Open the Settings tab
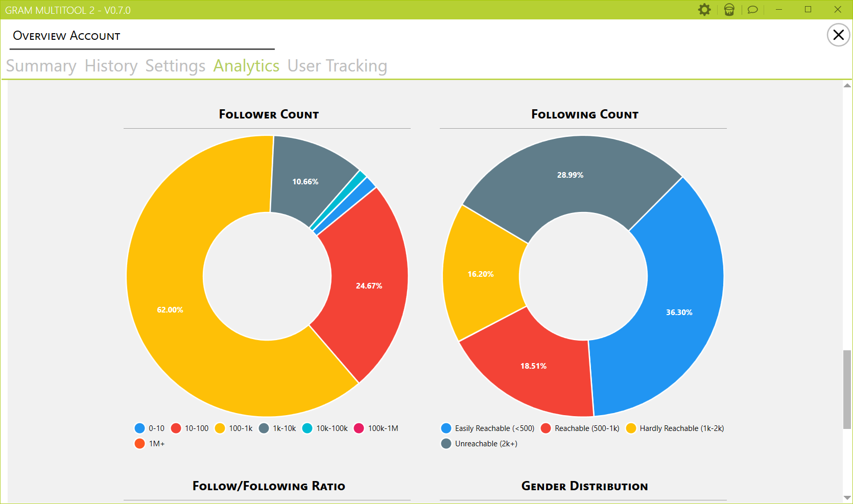This screenshot has height=504, width=853. click(175, 66)
